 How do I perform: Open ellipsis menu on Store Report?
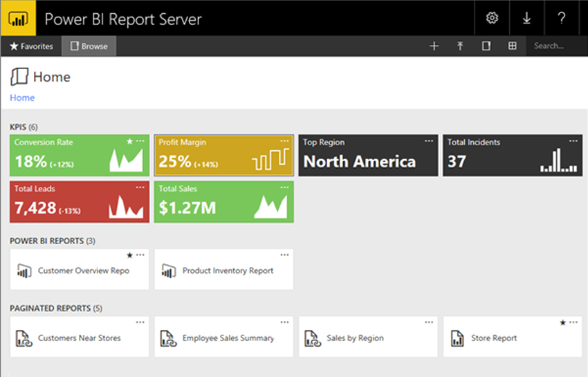pos(573,322)
